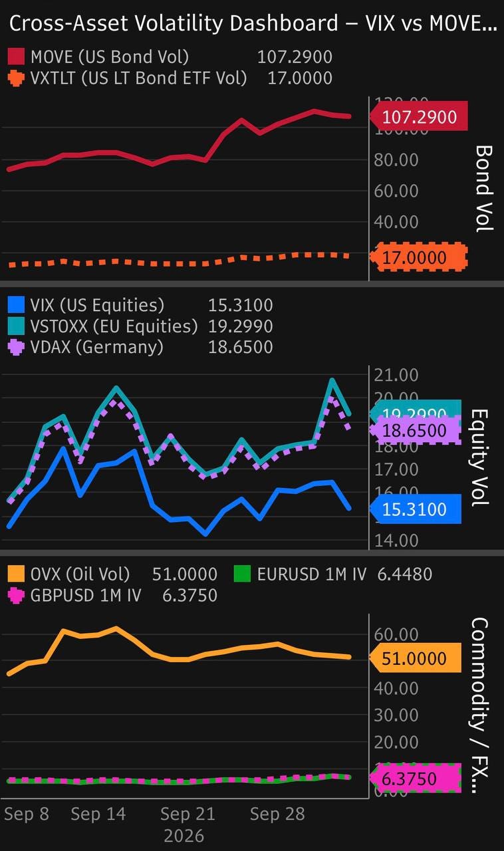Click the Sep 14 date label
504x851 pixels.
(x=98, y=814)
